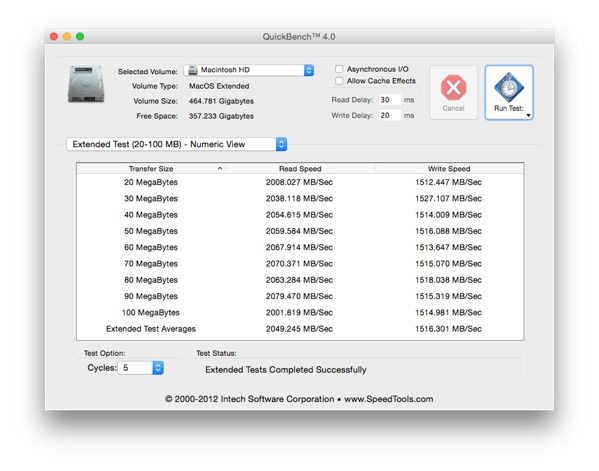Click the green zoom window button

click(80, 36)
